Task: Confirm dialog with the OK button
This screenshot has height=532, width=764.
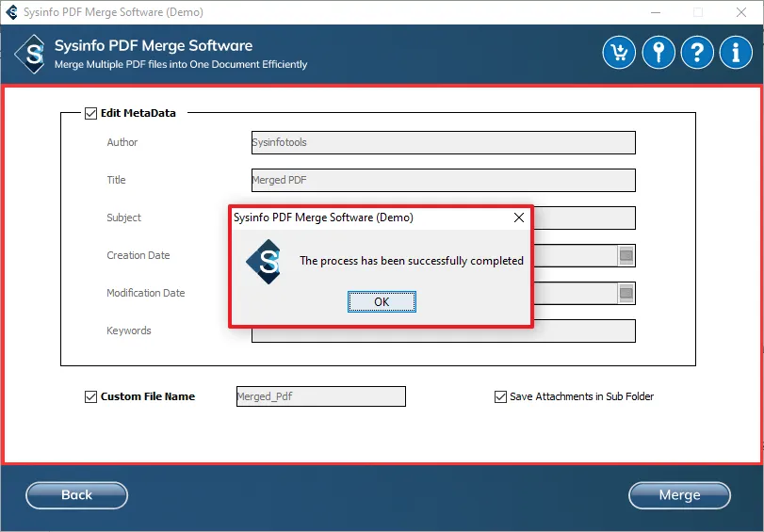Action: coord(382,302)
